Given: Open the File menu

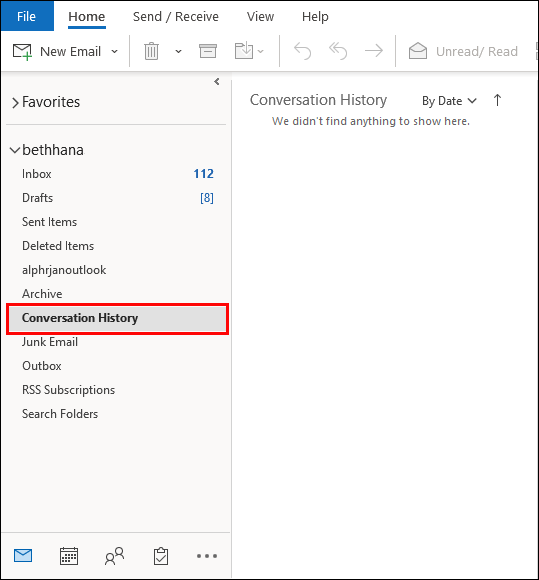Looking at the screenshot, I should [x=27, y=16].
